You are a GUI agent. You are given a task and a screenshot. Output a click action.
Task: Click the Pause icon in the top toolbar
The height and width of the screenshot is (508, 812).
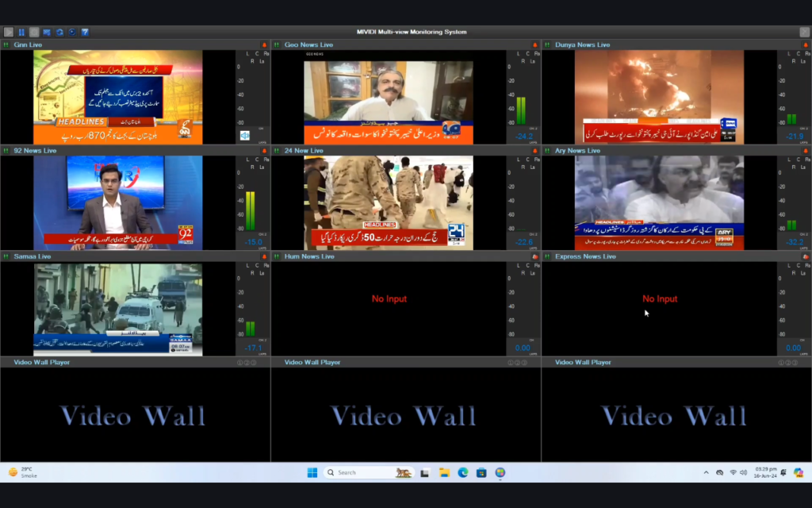(x=22, y=32)
